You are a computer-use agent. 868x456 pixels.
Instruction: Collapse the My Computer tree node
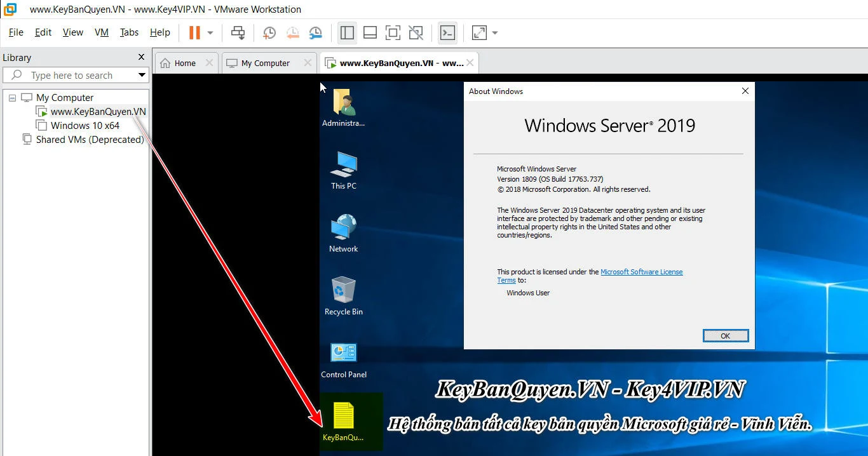[12, 98]
